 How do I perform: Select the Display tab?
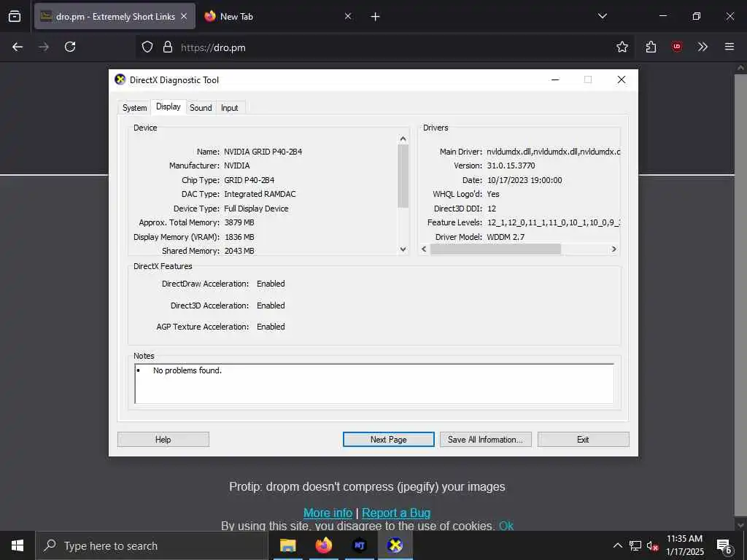169,106
